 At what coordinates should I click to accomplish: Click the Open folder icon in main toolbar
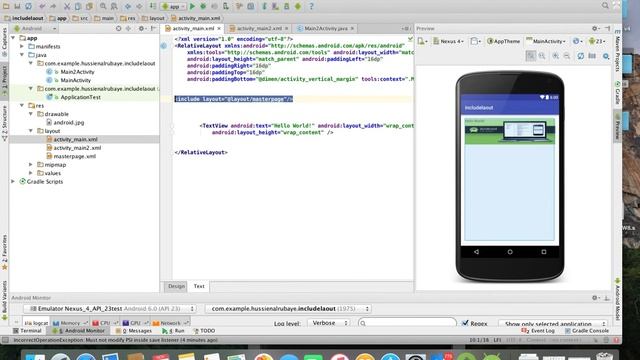(6, 6)
